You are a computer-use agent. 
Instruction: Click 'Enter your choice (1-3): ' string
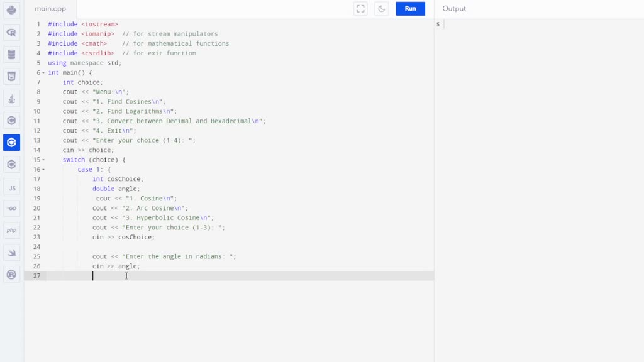[174, 228]
